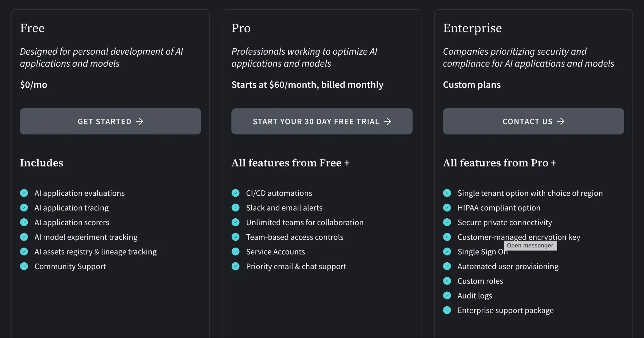Image resolution: width=644 pixels, height=338 pixels.
Task: Click AI assets registry & lineage tracking
Action: click(95, 252)
